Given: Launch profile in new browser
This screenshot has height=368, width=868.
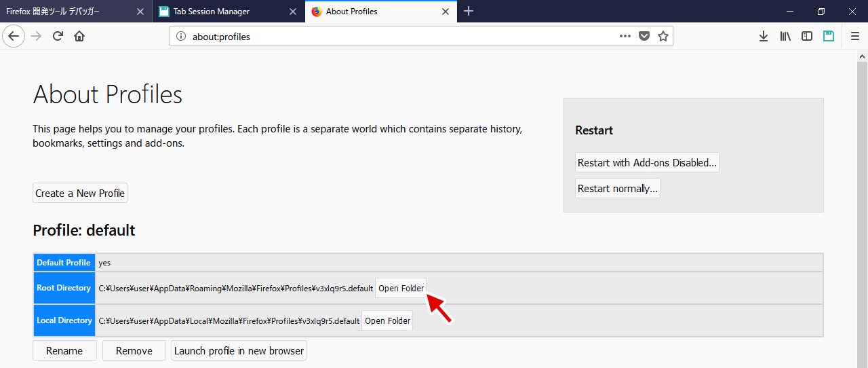Looking at the screenshot, I should [x=239, y=350].
